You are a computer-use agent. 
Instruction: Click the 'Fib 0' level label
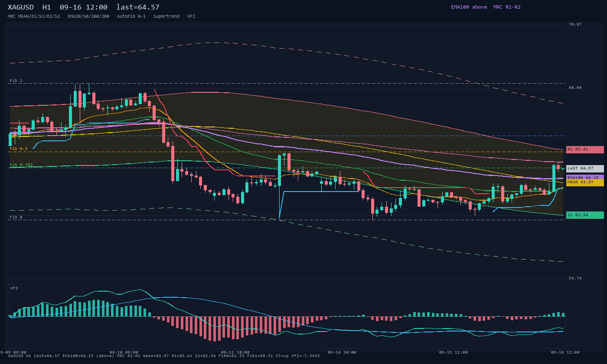pyautogui.click(x=16, y=217)
